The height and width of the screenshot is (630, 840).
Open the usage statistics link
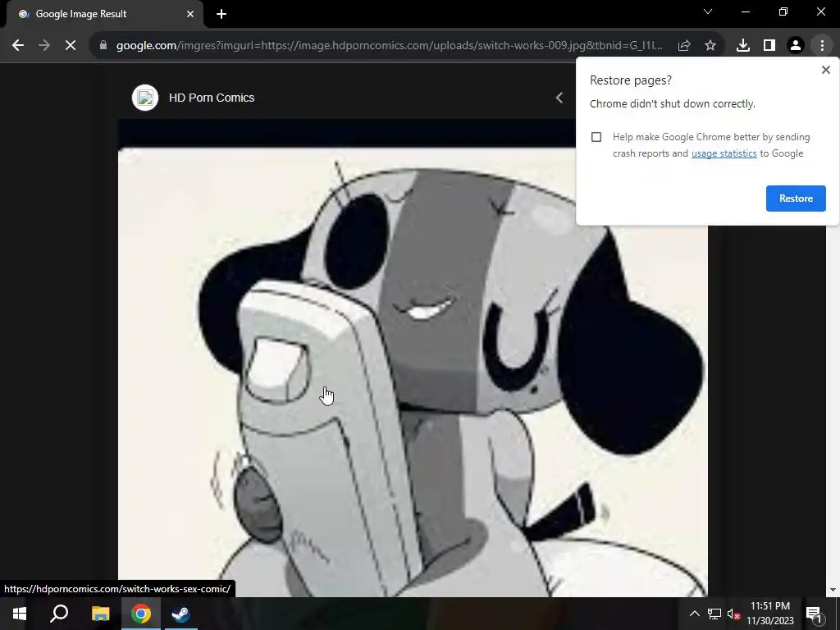(724, 153)
